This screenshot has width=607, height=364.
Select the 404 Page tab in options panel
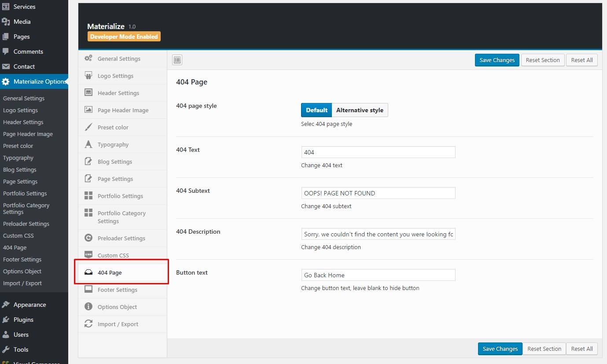coord(123,272)
